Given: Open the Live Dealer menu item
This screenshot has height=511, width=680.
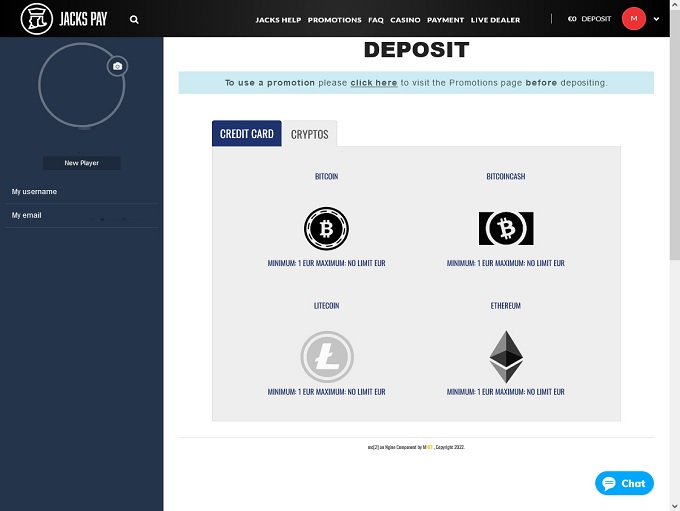Looking at the screenshot, I should [495, 20].
